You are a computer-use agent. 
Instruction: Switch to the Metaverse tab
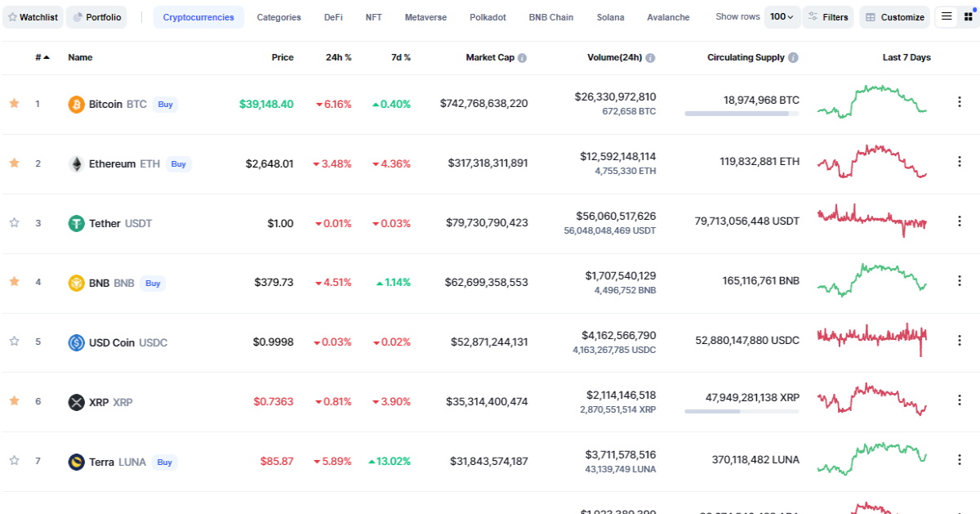(x=425, y=17)
